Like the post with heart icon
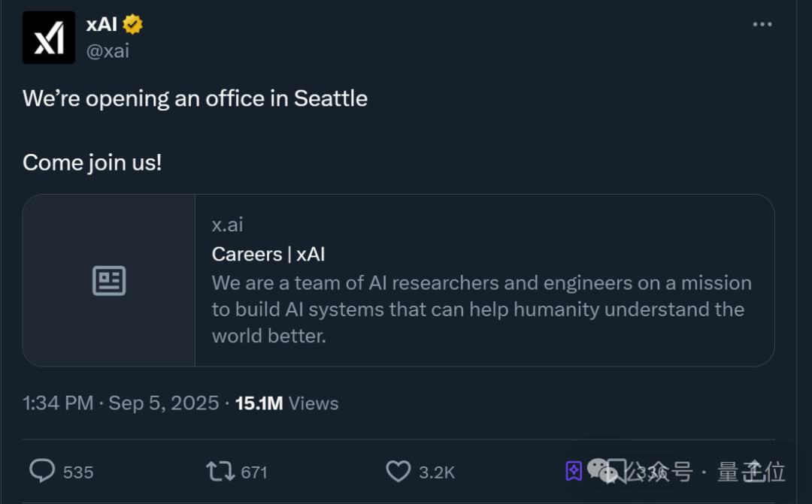The height and width of the screenshot is (504, 812). click(398, 472)
